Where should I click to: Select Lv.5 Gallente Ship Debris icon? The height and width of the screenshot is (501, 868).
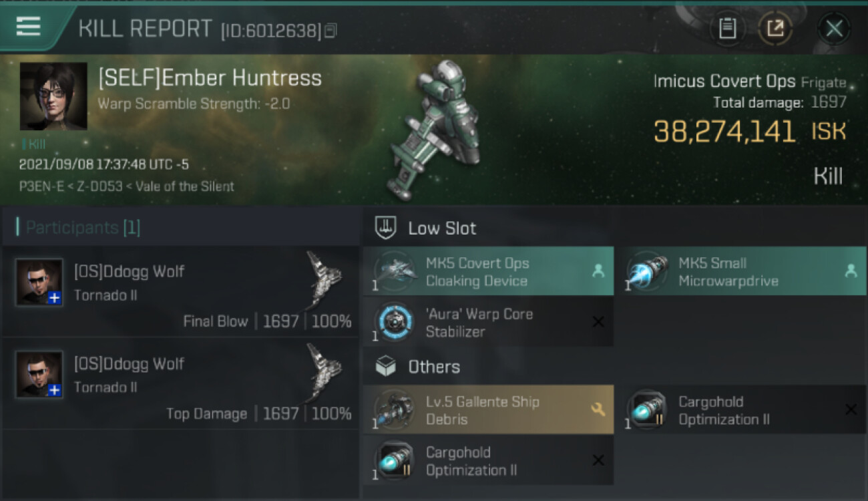[395, 409]
